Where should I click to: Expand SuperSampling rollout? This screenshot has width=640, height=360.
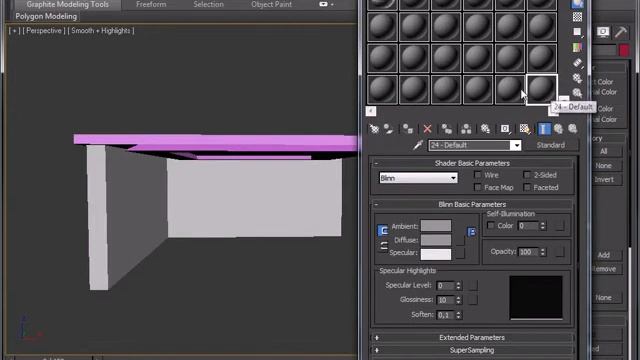[x=472, y=350]
